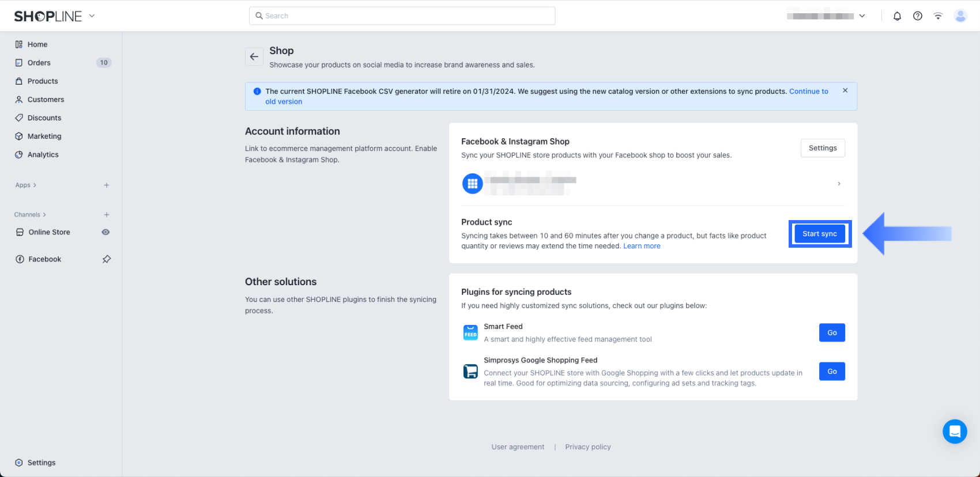
Task: Go to Products section
Action: pyautogui.click(x=43, y=81)
